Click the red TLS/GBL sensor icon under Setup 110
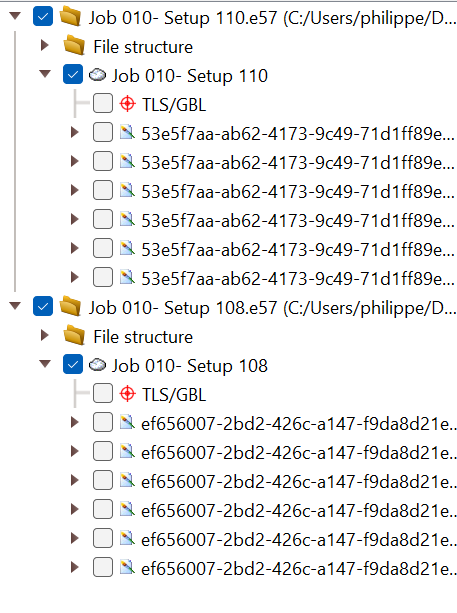Image resolution: width=457 pixels, height=613 pixels. coord(127,104)
